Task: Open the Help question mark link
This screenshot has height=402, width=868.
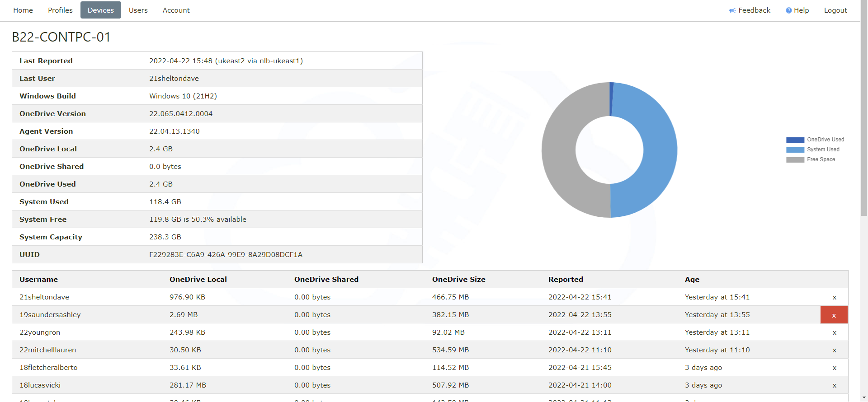Action: (x=797, y=10)
